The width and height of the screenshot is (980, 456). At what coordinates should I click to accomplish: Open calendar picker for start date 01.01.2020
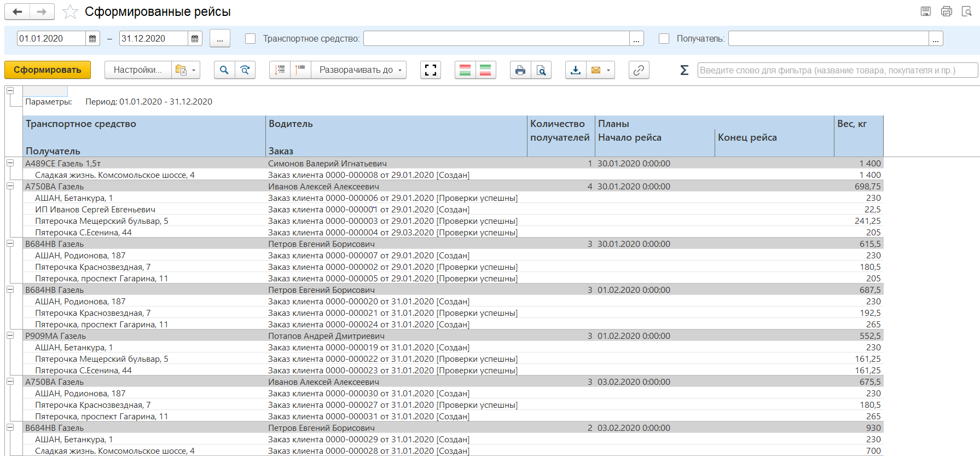point(92,39)
